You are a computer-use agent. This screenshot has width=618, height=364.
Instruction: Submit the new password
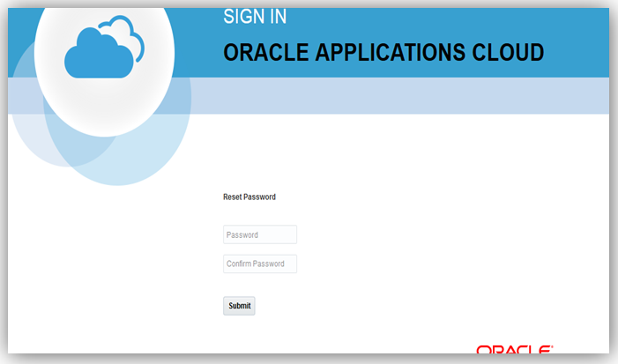coord(239,306)
